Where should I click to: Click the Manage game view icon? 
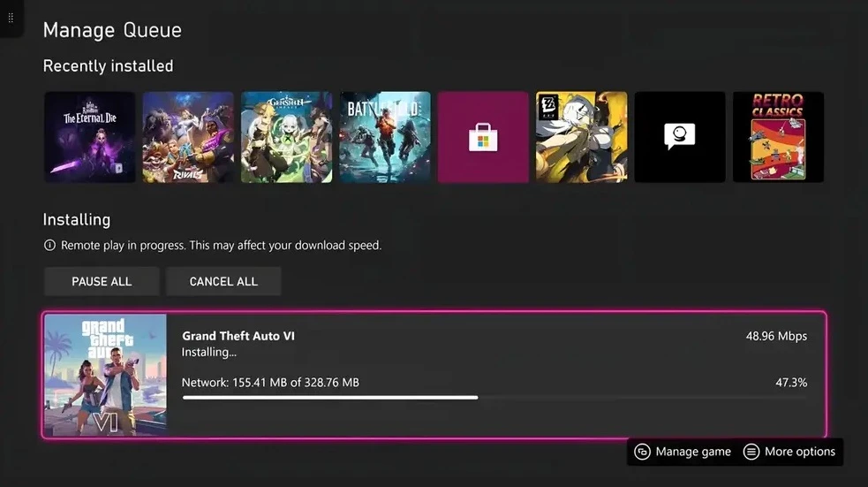[x=642, y=453]
